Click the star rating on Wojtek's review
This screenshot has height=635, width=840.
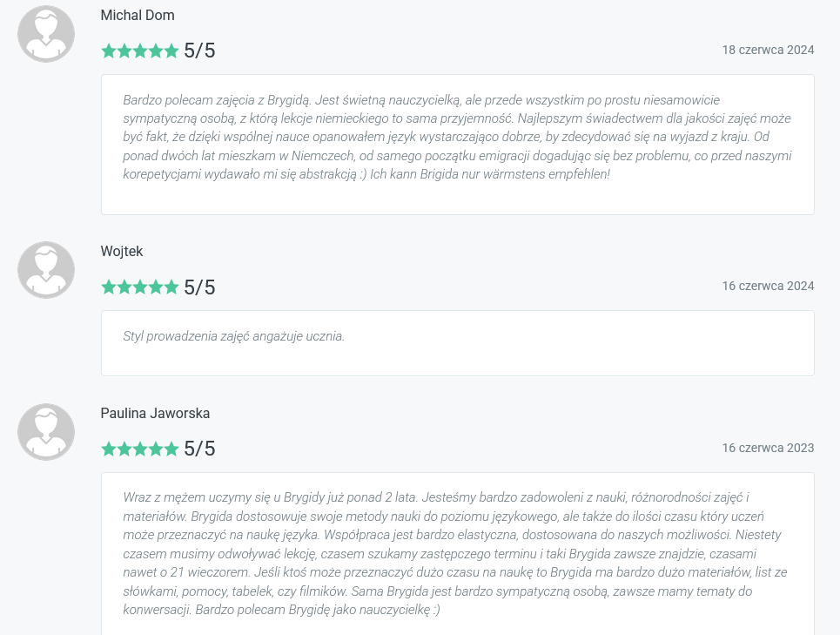(x=139, y=287)
